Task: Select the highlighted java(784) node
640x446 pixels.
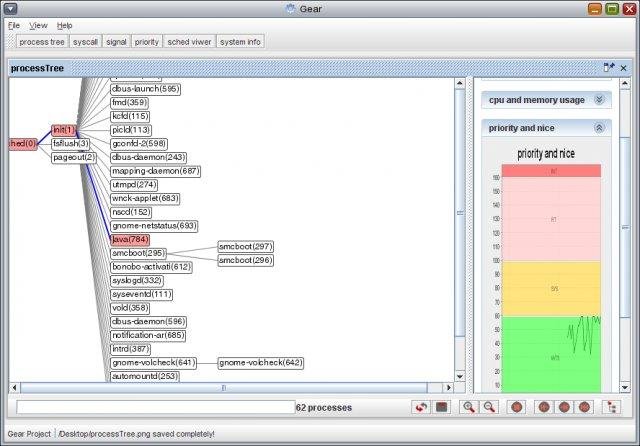Action: tap(130, 240)
